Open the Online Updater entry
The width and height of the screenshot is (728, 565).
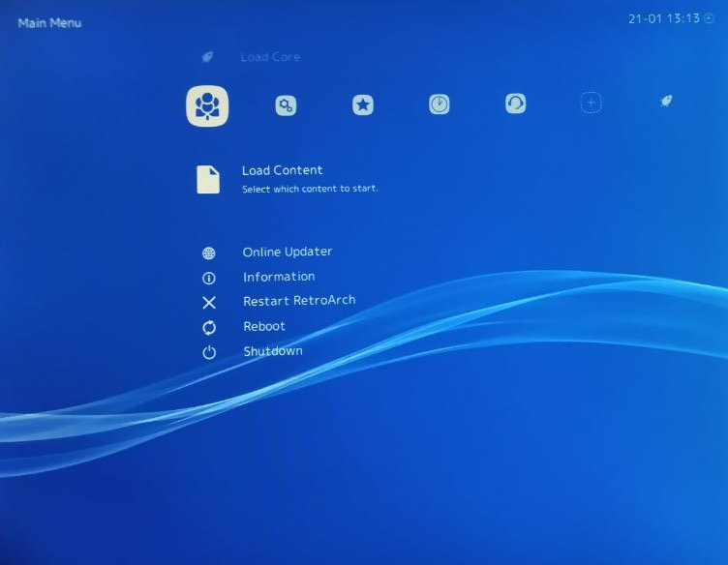point(287,252)
